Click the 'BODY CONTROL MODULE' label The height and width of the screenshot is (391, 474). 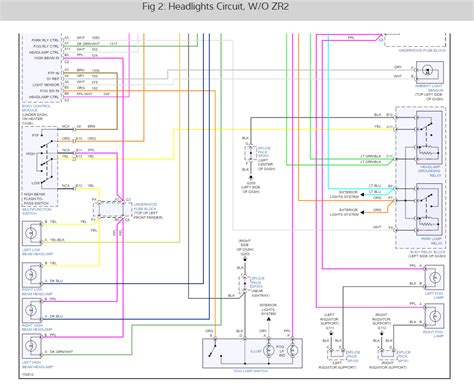pyautogui.click(x=36, y=108)
